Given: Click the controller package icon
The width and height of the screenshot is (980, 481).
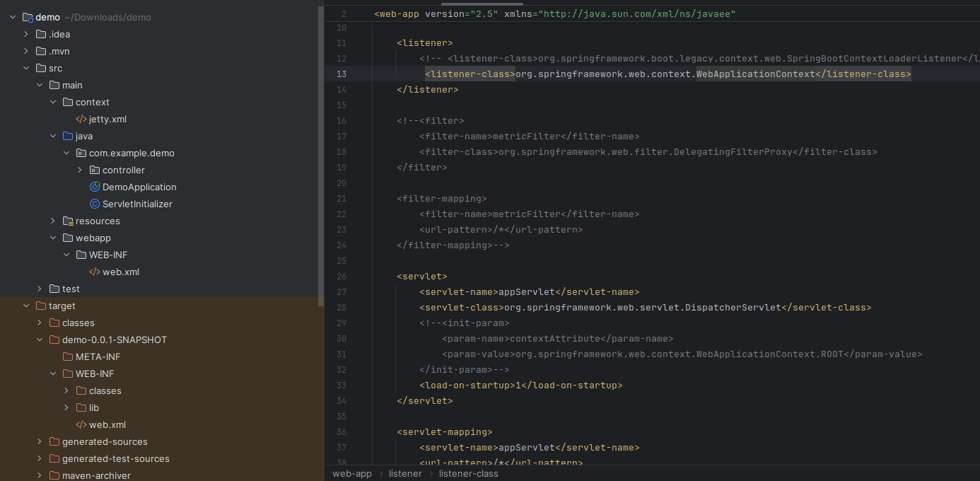Looking at the screenshot, I should (x=95, y=170).
